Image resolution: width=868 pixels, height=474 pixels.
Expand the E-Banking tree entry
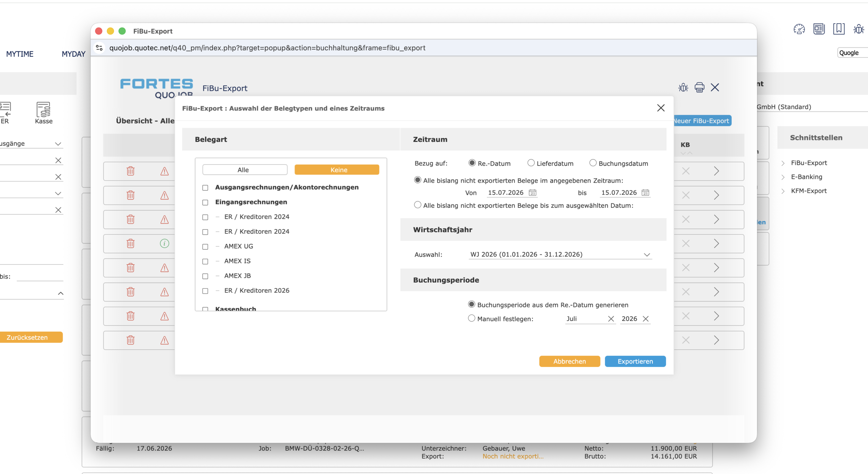point(783,177)
